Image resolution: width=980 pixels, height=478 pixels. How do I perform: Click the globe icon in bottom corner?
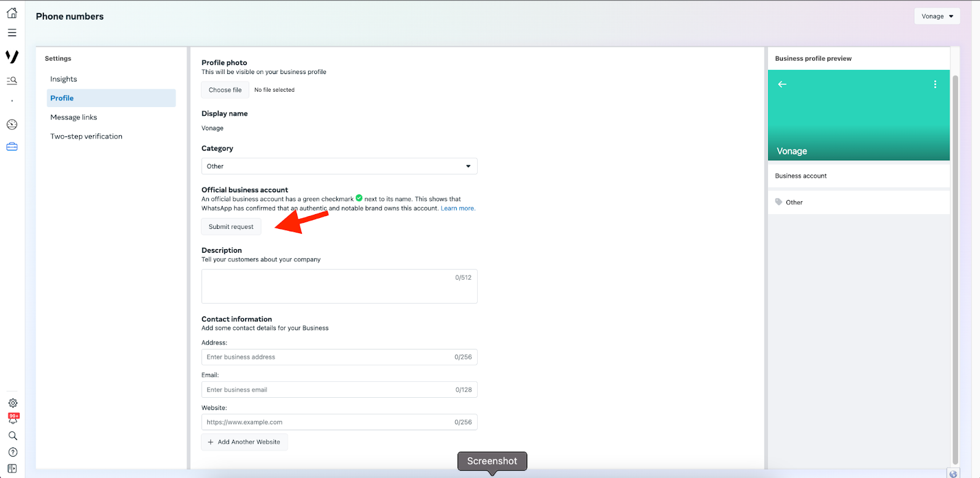953,474
